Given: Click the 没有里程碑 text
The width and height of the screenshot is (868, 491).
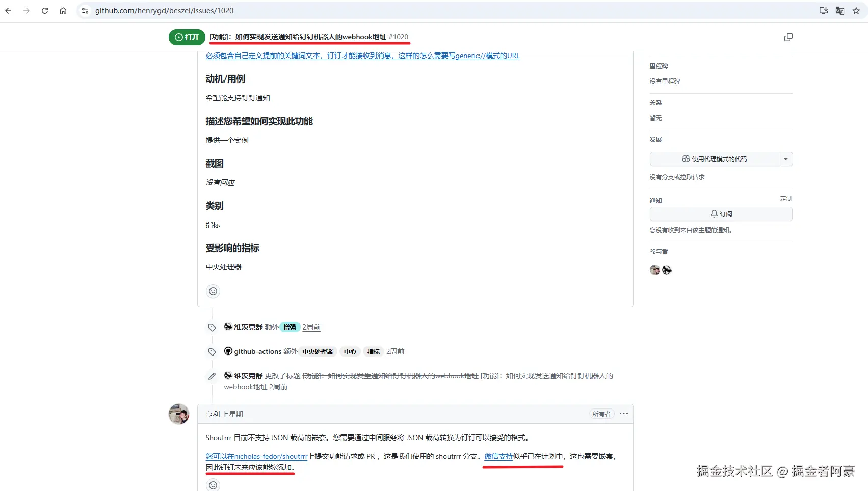Looking at the screenshot, I should pos(665,81).
